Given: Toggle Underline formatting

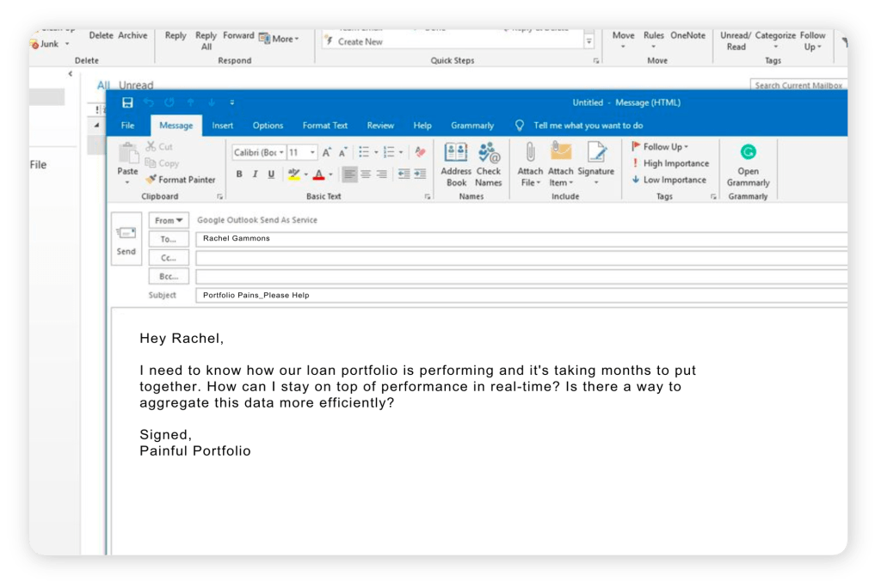Looking at the screenshot, I should pos(271,175).
